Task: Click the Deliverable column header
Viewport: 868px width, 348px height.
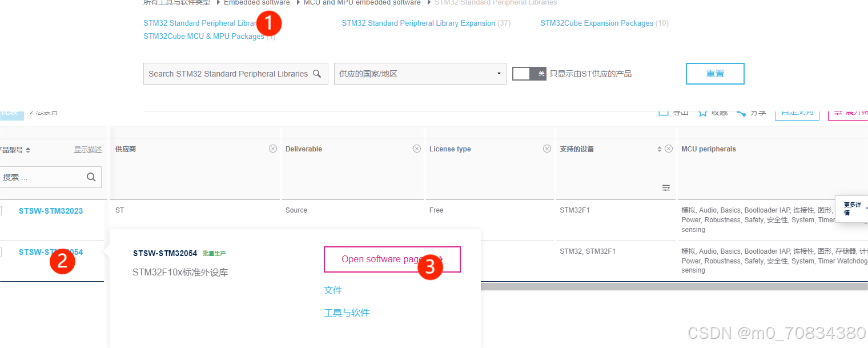Action: [304, 149]
